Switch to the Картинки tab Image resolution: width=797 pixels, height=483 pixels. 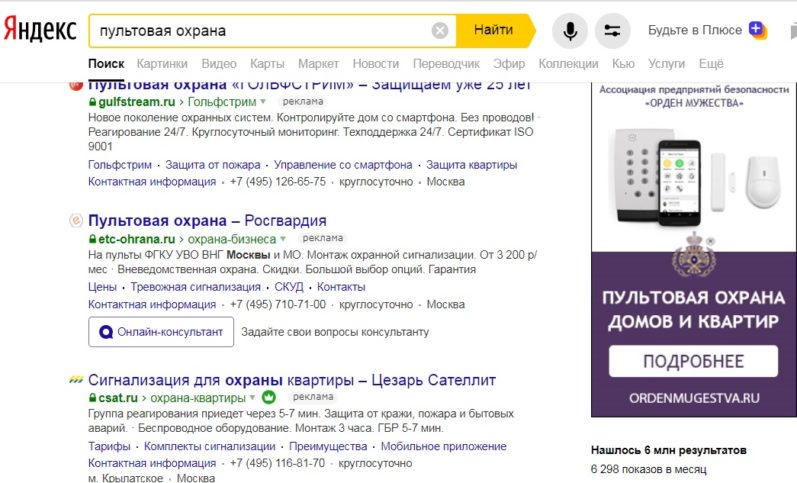click(162, 64)
